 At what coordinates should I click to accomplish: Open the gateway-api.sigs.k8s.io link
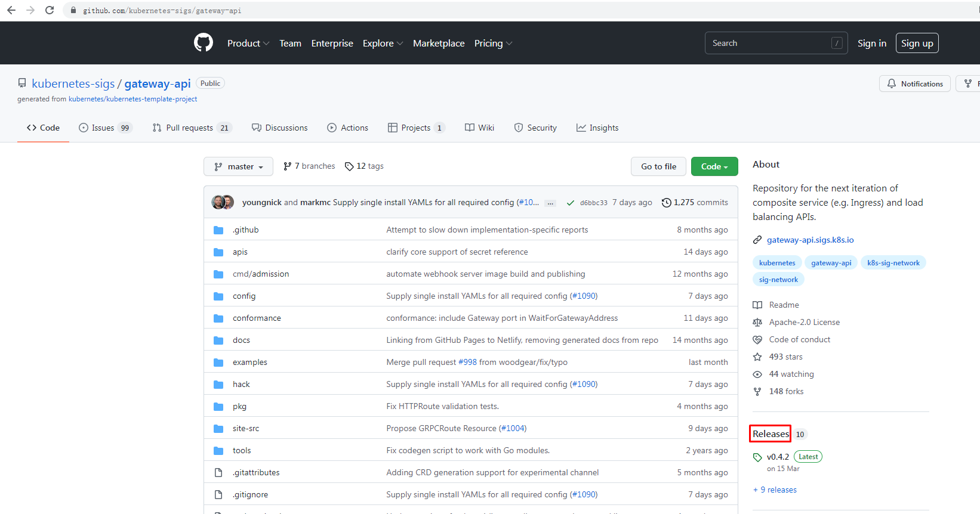(810, 240)
